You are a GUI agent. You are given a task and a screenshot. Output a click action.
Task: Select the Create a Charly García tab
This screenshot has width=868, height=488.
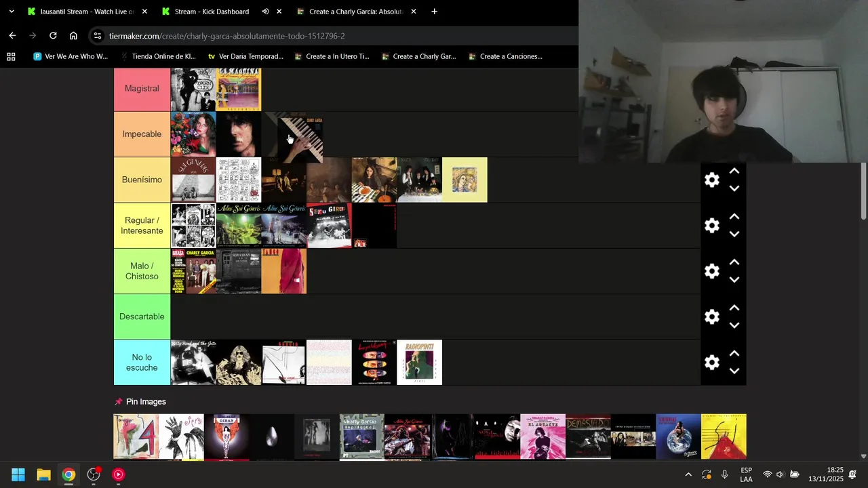(x=356, y=12)
